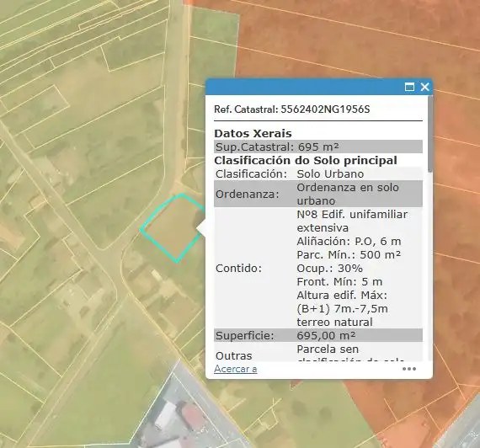Maximize the parcel info popup

pos(409,87)
